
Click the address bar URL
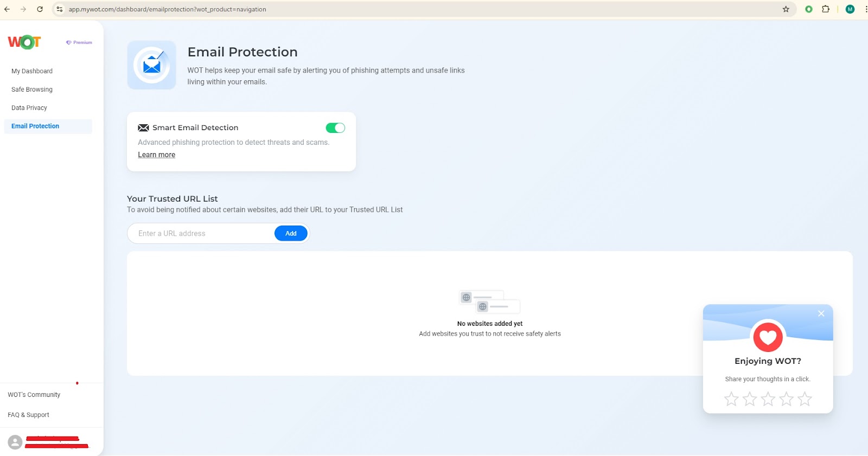point(167,9)
